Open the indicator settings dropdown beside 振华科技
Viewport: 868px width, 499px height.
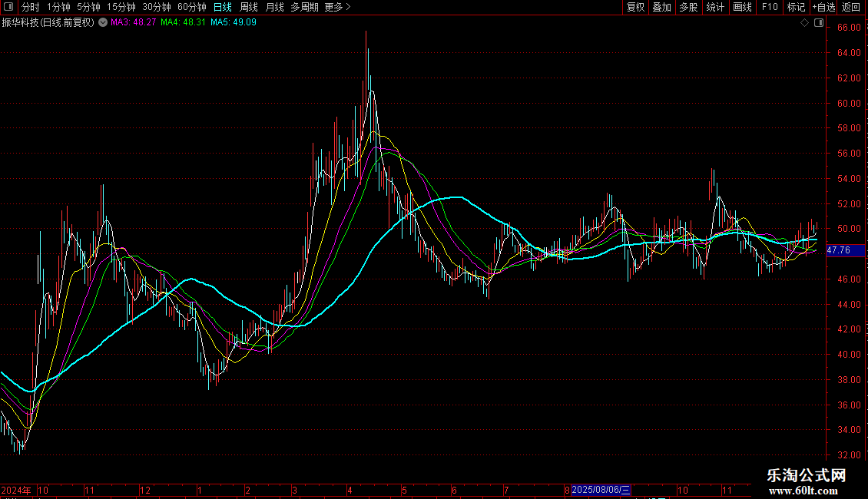[x=103, y=22]
